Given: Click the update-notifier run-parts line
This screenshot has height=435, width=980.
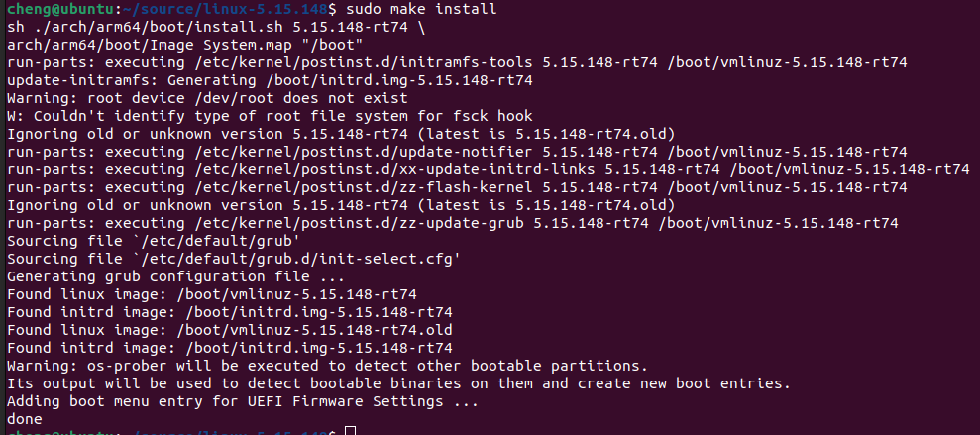Looking at the screenshot, I should click(x=456, y=152).
